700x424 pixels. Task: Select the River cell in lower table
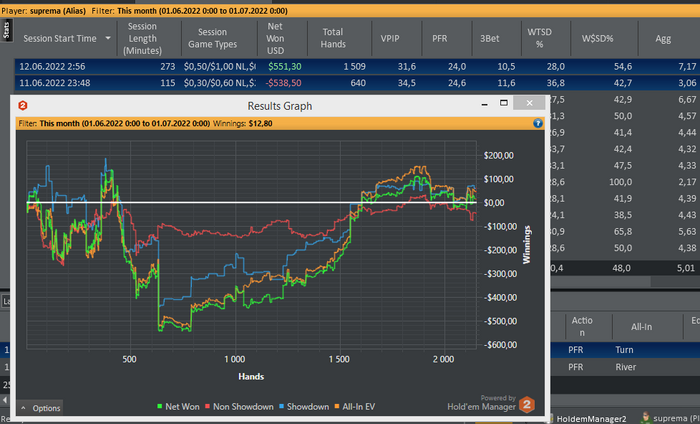pos(625,367)
